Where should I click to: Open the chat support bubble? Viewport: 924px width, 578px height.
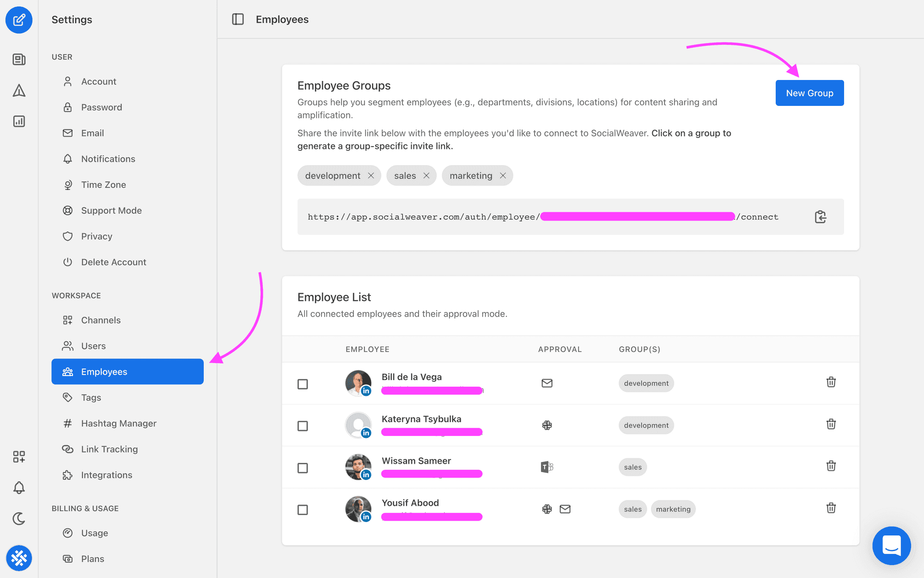892,546
